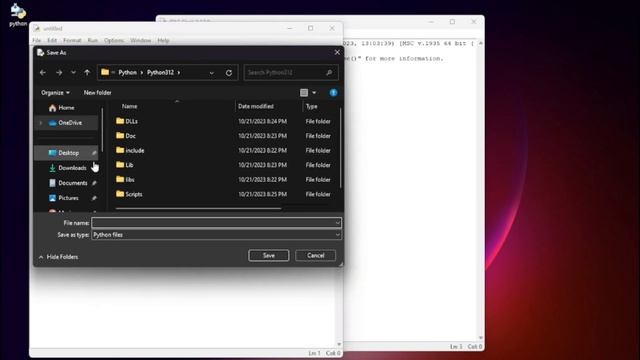The width and height of the screenshot is (640, 360).
Task: Open the File name dropdown arrow
Action: coord(338,223)
